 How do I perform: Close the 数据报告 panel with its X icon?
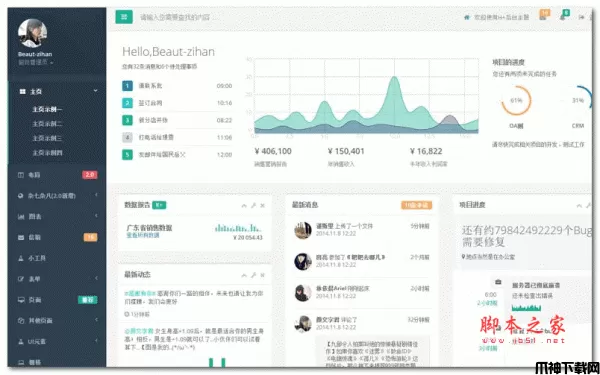point(262,205)
